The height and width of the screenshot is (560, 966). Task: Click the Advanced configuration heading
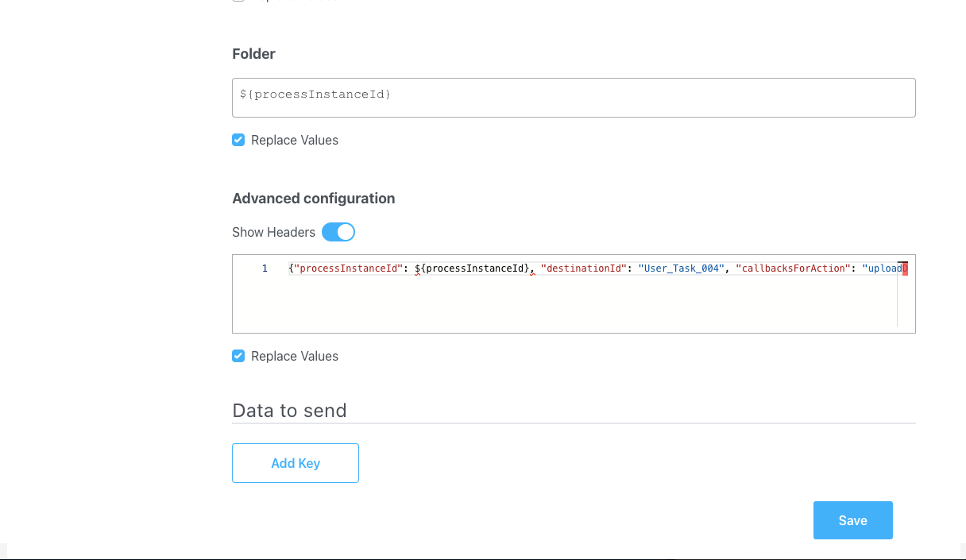(x=313, y=199)
